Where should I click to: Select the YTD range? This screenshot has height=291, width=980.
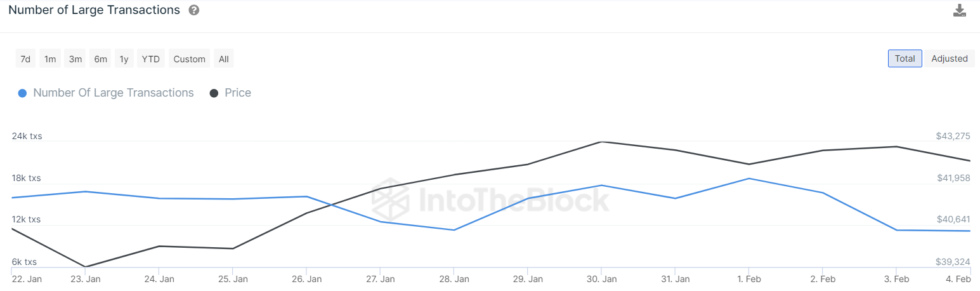click(x=150, y=59)
